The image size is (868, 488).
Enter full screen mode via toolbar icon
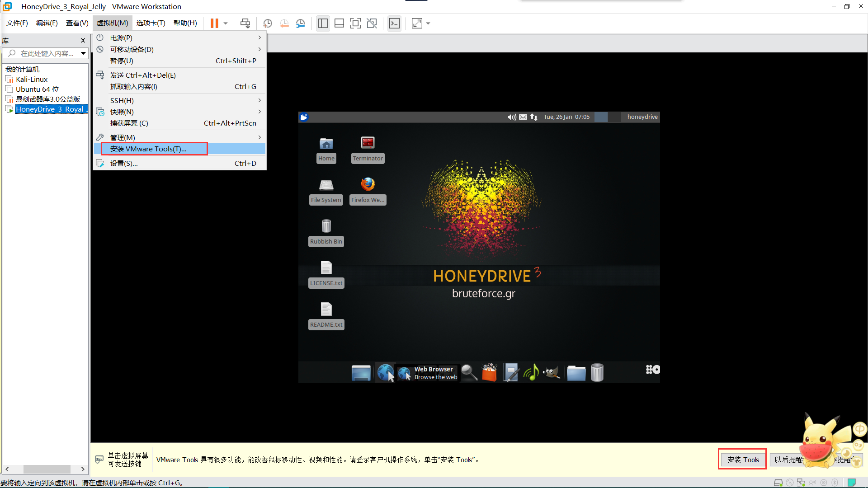[355, 23]
